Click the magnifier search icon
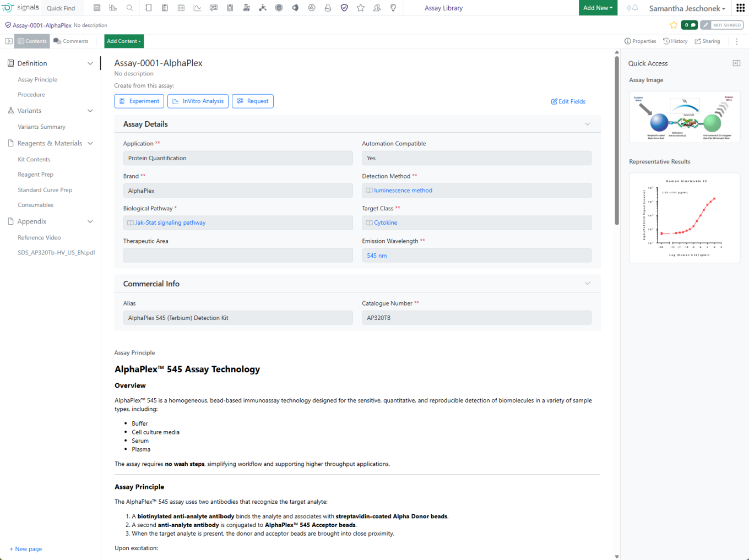This screenshot has height=560, width=749. (129, 8)
